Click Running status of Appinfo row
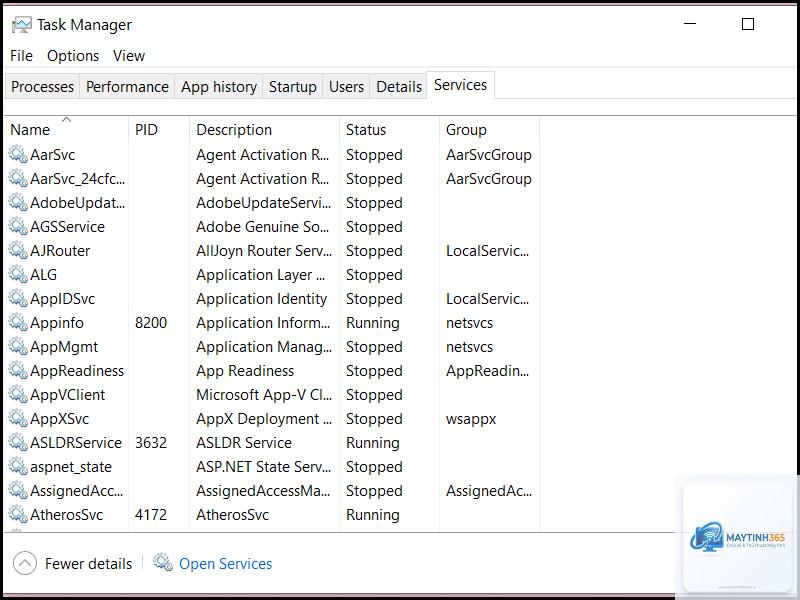Screen dimensions: 800x600 (x=373, y=323)
